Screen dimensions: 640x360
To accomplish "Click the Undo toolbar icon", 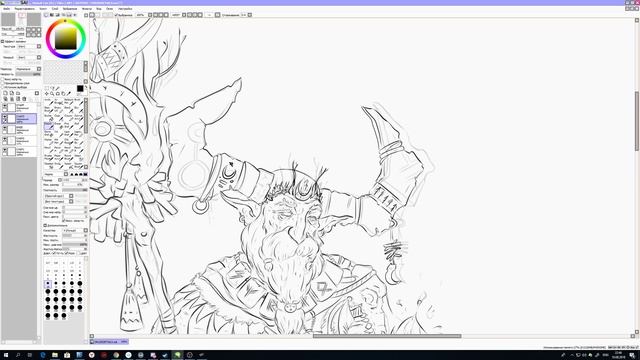I will tap(92, 15).
